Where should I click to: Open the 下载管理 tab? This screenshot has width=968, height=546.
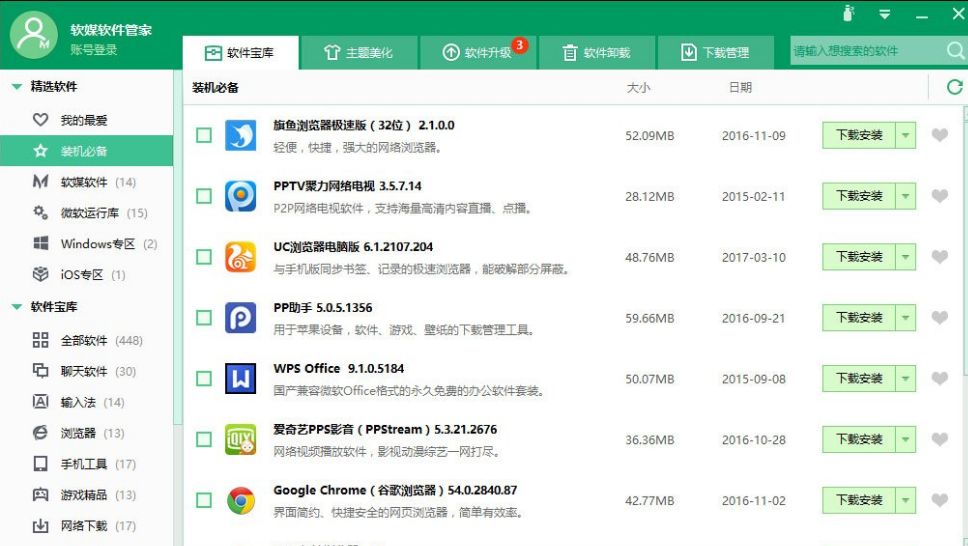point(714,52)
